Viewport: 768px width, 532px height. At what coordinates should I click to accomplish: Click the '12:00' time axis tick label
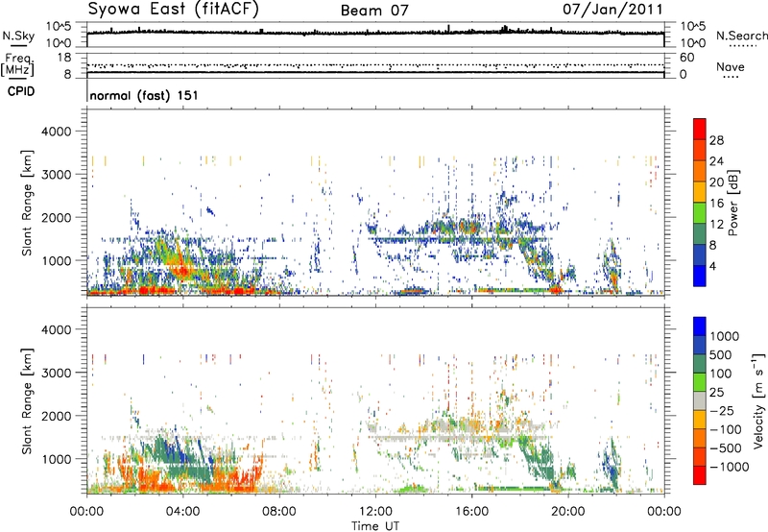[375, 512]
